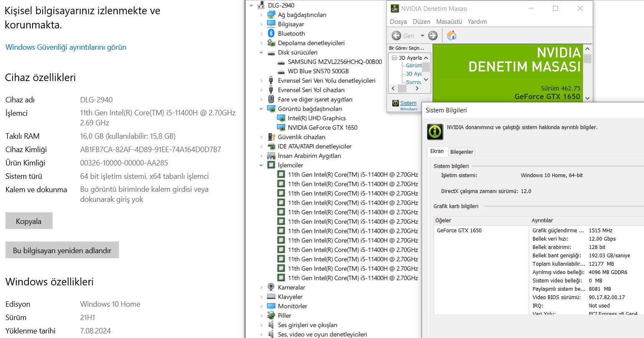Click the Ürün Kimliği value 00326-10000-00000-AA285
644x338 pixels.
(124, 163)
